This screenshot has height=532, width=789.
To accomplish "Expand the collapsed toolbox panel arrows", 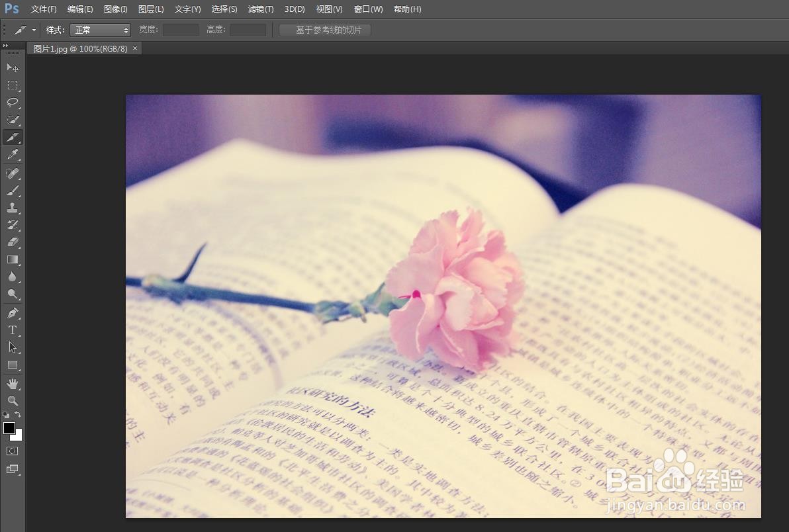I will tap(5, 45).
